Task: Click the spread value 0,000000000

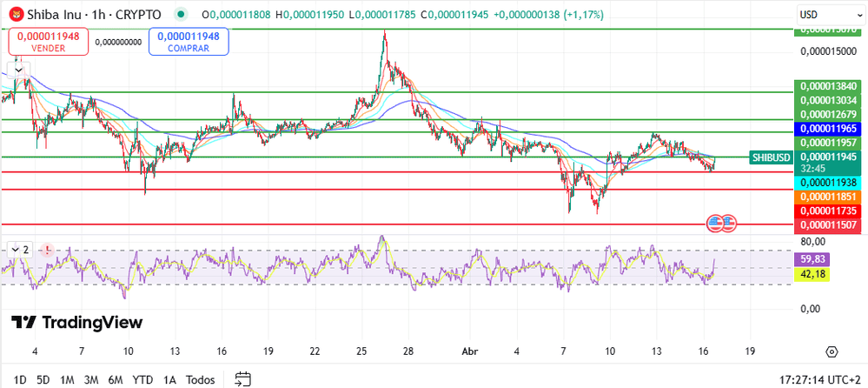Action: coord(118,42)
